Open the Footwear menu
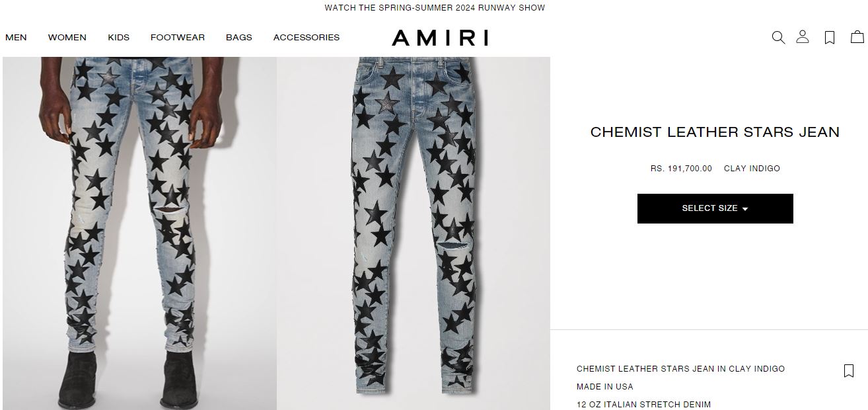868x410 pixels. coord(178,38)
